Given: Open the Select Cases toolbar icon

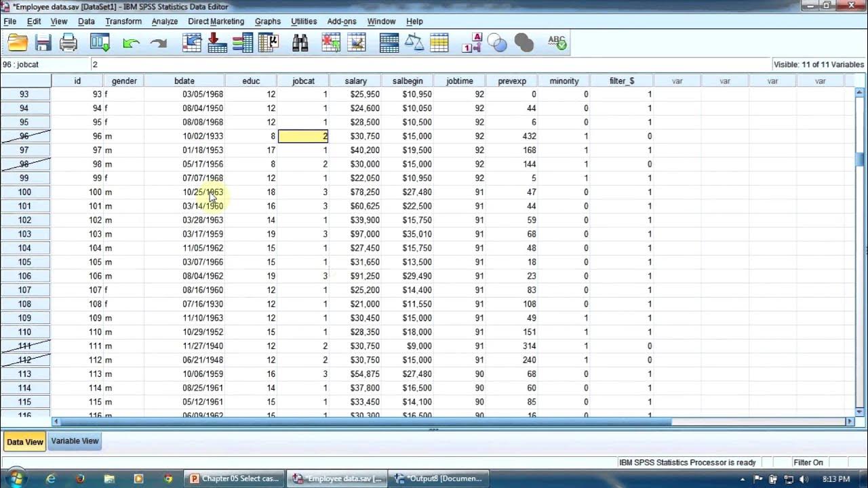Looking at the screenshot, I should [x=439, y=43].
